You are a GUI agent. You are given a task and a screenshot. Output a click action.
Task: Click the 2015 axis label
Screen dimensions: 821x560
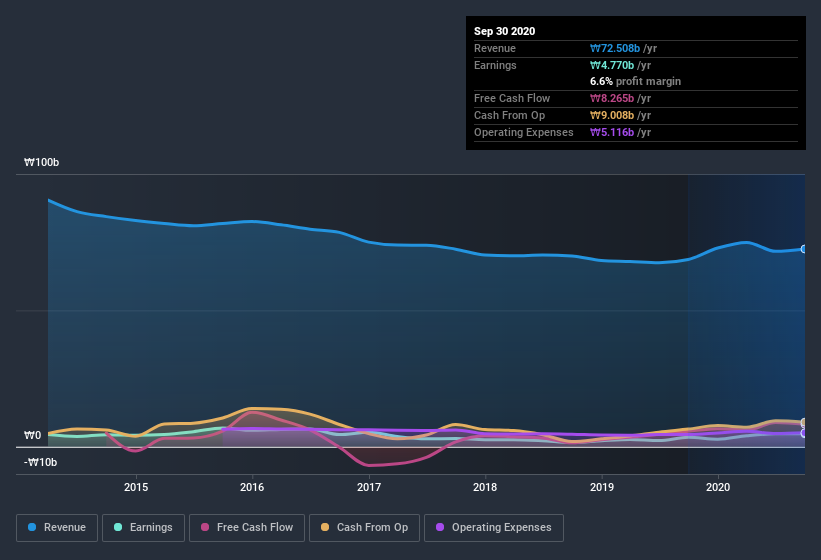coord(136,487)
